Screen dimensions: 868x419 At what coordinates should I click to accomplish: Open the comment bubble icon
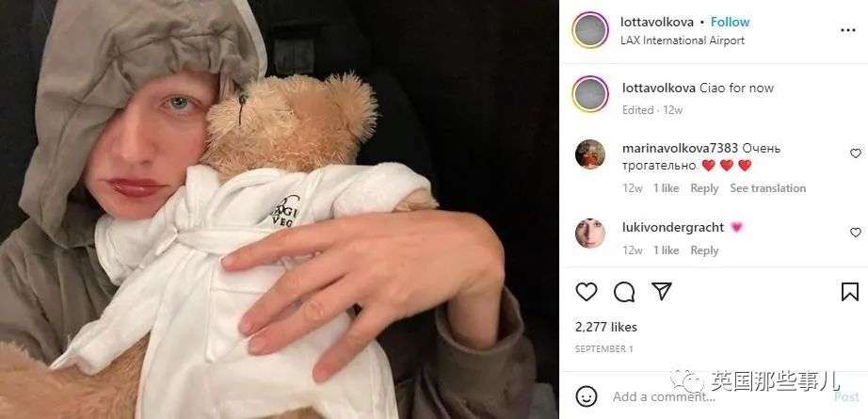tap(624, 292)
